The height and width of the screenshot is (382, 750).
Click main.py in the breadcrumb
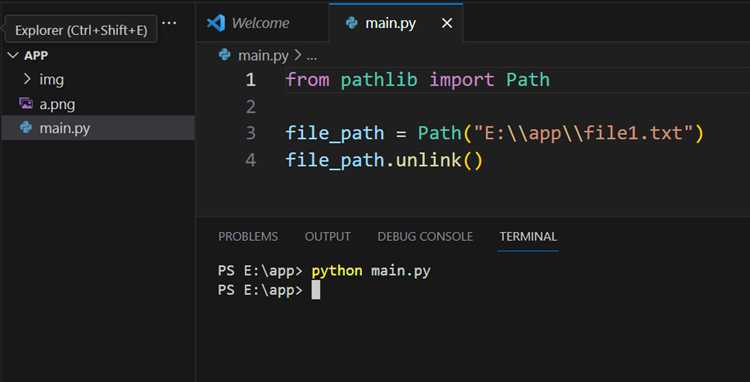[x=263, y=56]
